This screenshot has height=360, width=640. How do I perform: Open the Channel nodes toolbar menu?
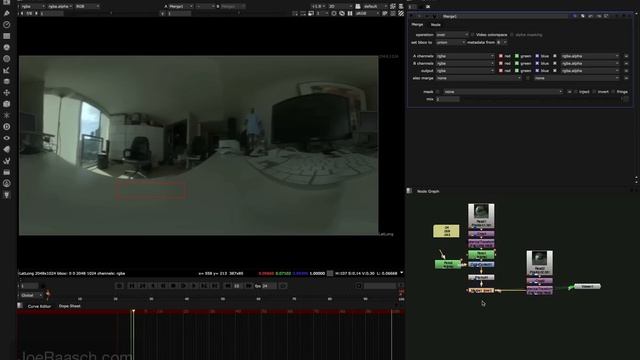pyautogui.click(x=7, y=36)
